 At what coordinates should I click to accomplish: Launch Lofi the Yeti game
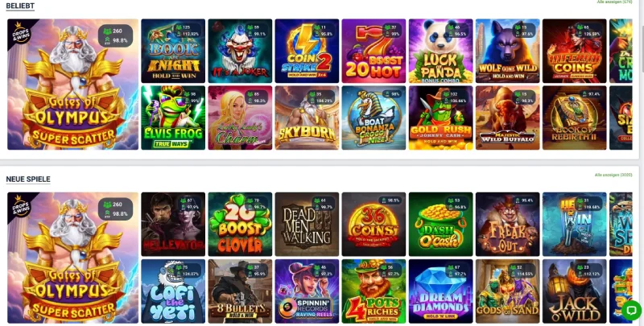click(x=173, y=291)
